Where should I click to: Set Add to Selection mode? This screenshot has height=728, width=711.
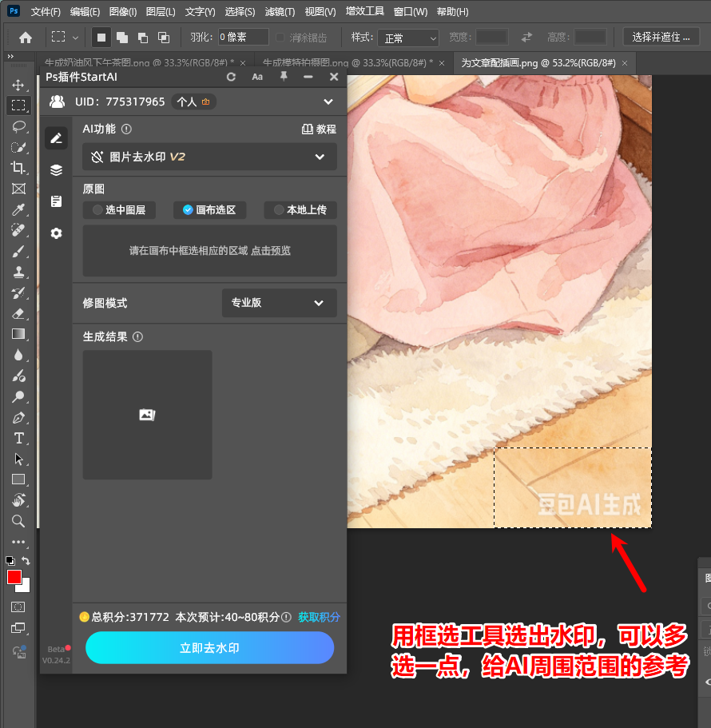122,37
